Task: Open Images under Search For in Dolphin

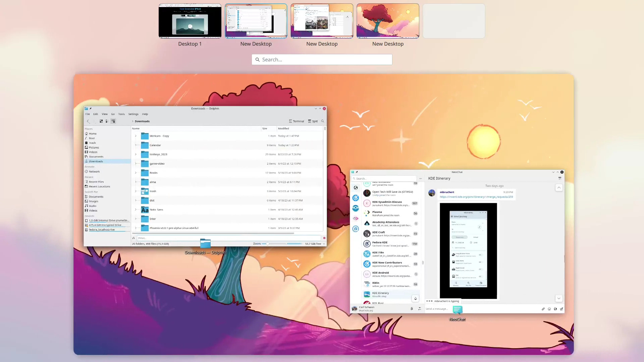Action: point(107,201)
